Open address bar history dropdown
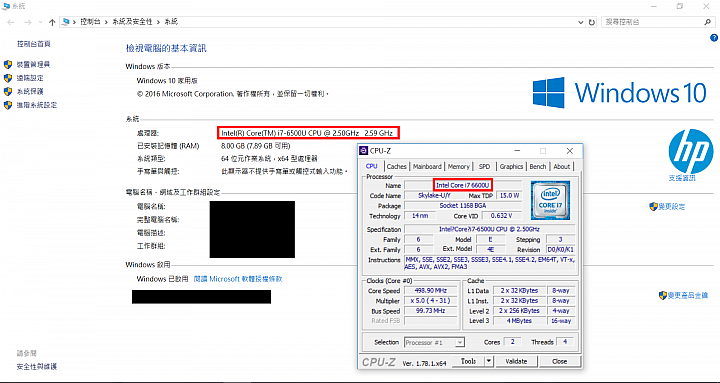 pos(582,22)
